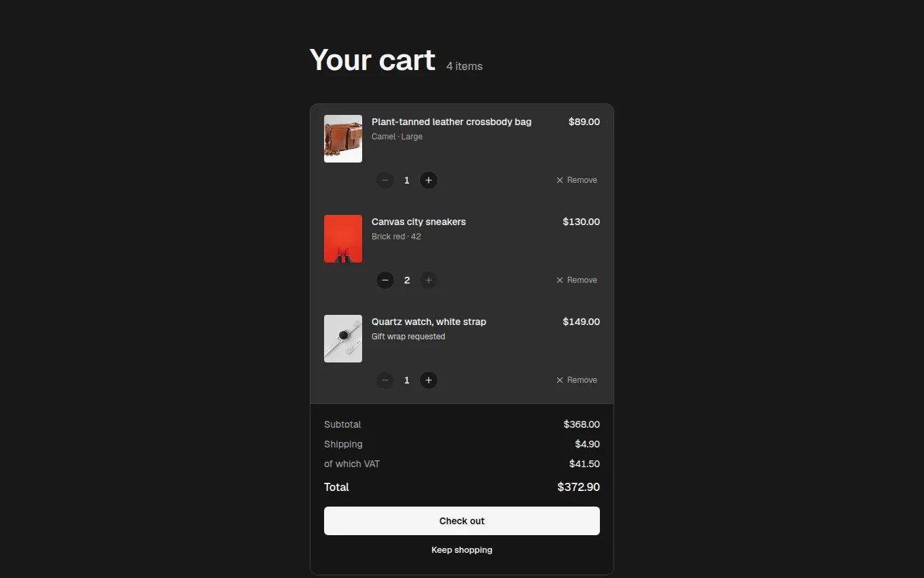The height and width of the screenshot is (578, 924).
Task: Click the Subtotal label
Action: coord(342,424)
